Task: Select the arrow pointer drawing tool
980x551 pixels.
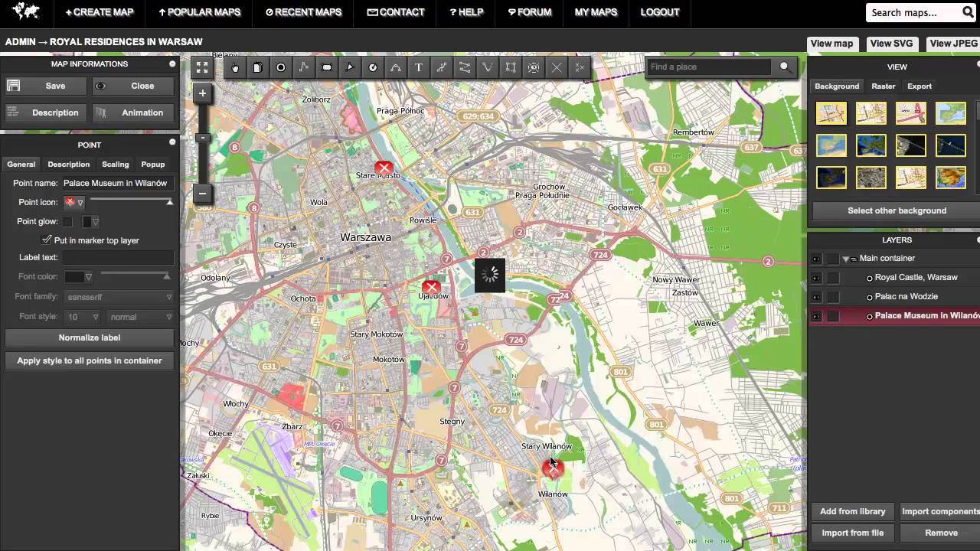Action: point(350,67)
